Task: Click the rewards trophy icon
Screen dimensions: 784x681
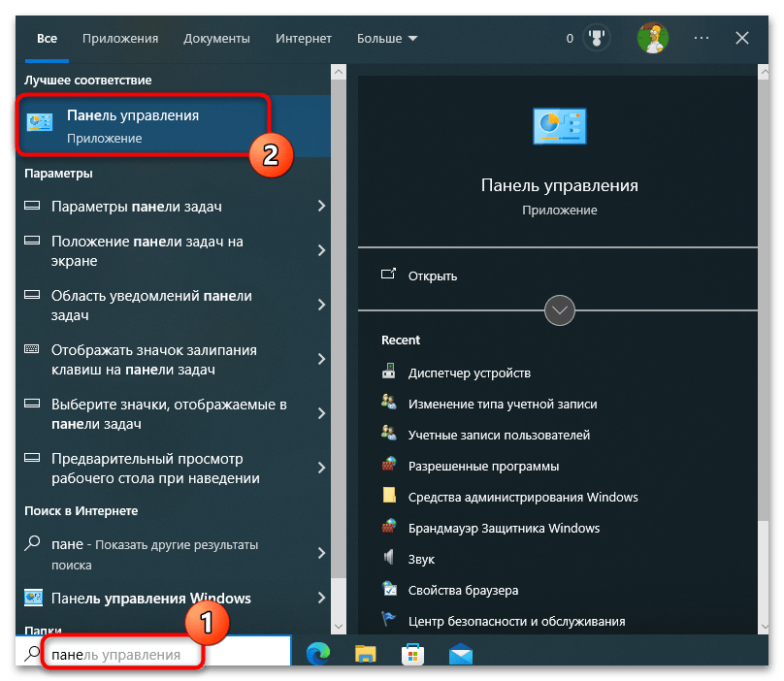Action: click(x=597, y=38)
